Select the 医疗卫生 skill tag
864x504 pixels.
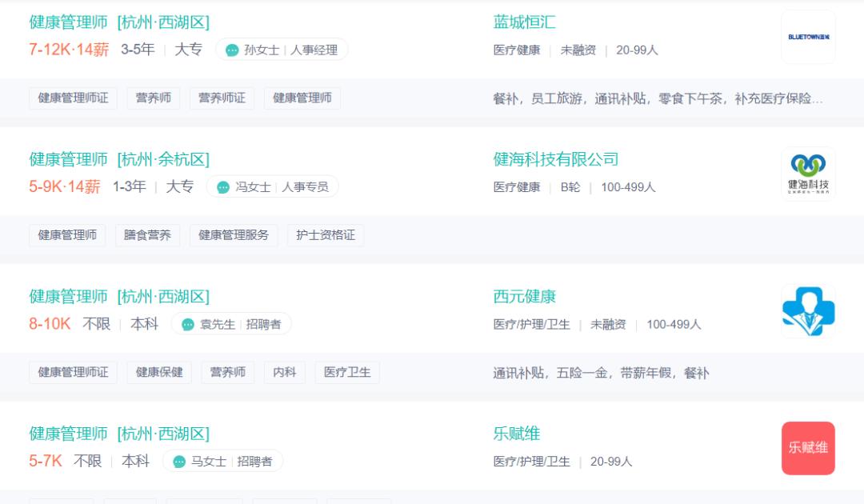(x=346, y=371)
